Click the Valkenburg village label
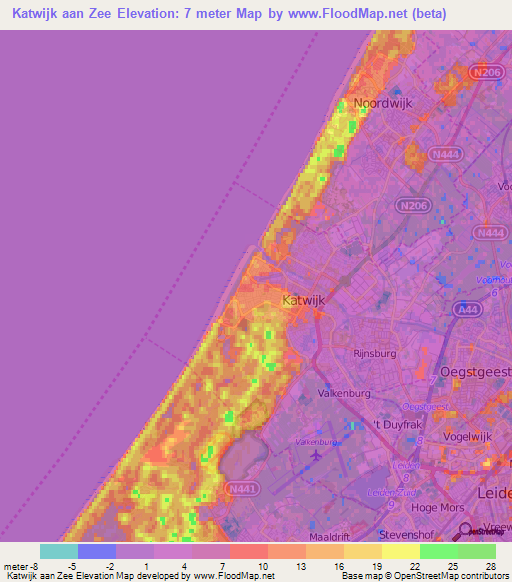The width and height of the screenshot is (512, 582). point(344,393)
